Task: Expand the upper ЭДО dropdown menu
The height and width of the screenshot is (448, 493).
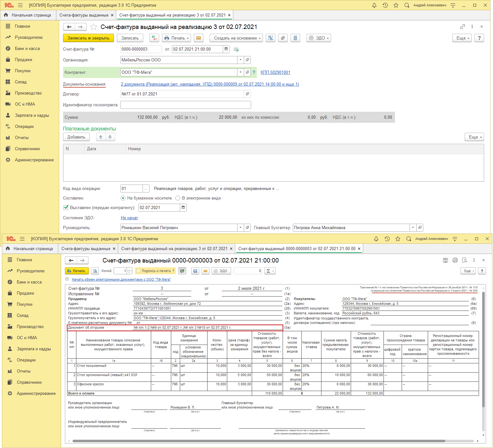Action: coord(319,38)
